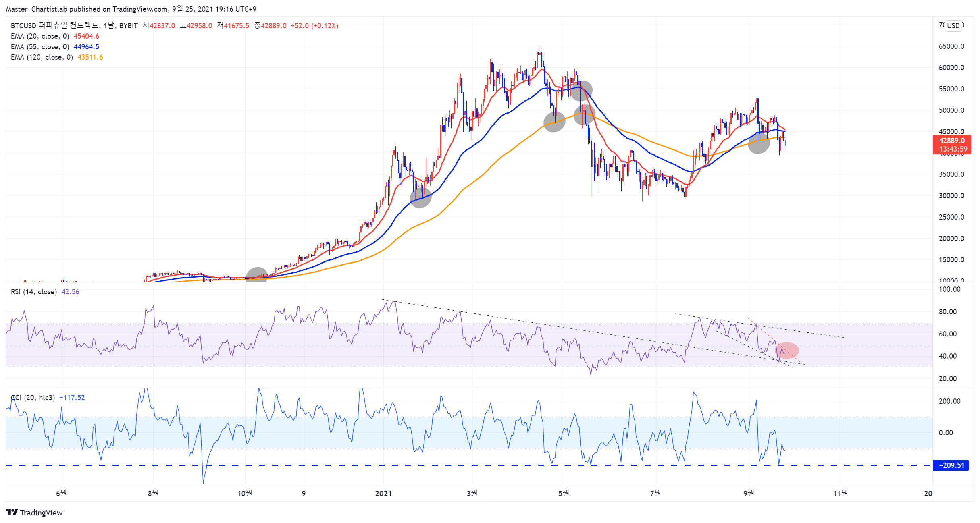The width and height of the screenshot is (980, 523).
Task: Click the 65000.0 price axis label
Action: 951,46
